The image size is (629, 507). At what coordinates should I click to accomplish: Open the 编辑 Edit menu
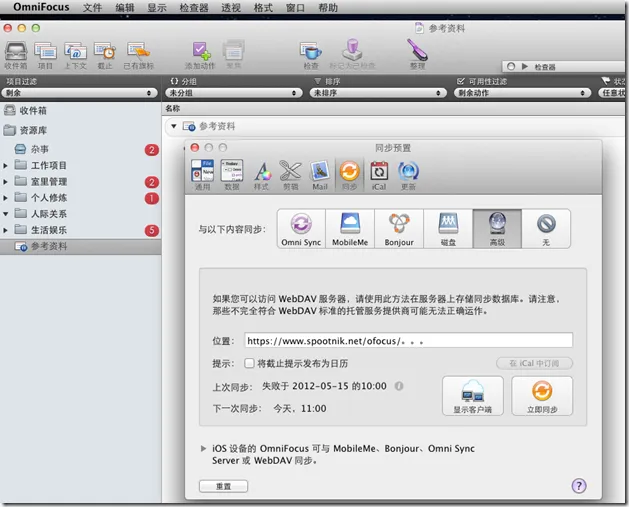125,8
